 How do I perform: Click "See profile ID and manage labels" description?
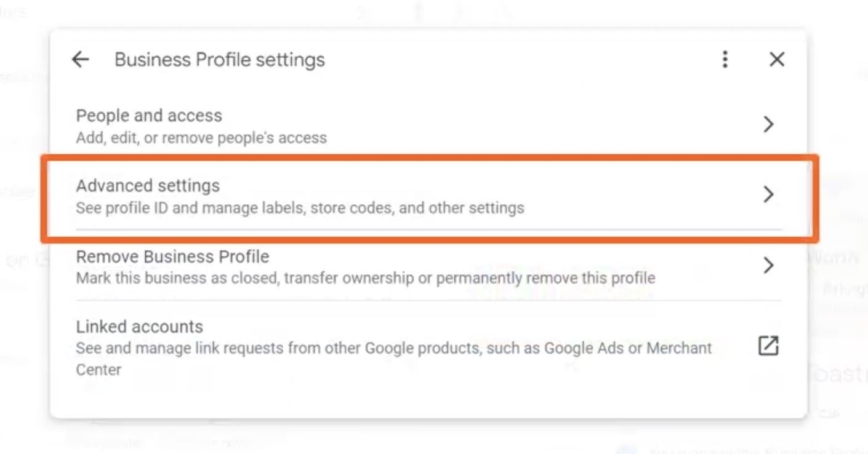(190, 208)
